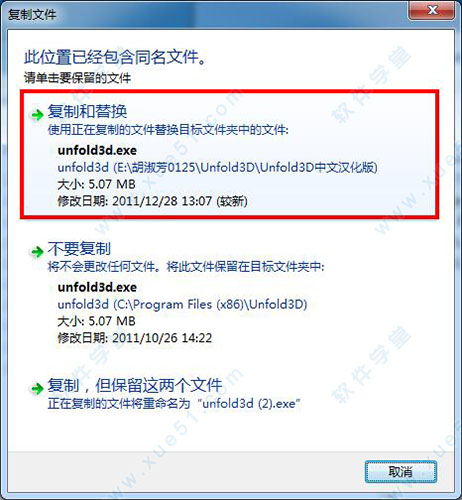Screen dimensions: 462x500
Task: Click 大小 5.07 MB under 复制和替换
Action: pyautogui.click(x=96, y=184)
